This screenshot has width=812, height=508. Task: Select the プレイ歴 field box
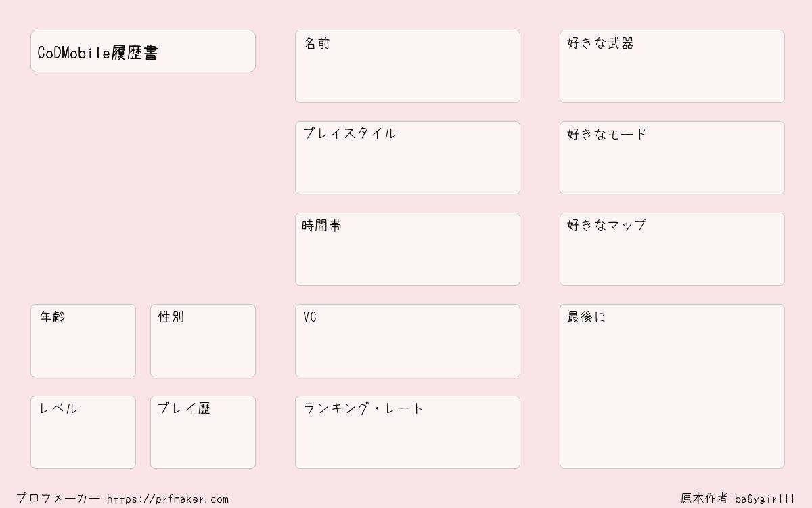(x=203, y=432)
